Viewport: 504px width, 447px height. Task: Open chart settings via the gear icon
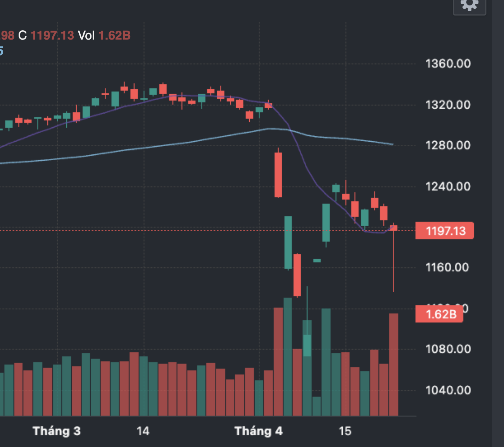pos(469,5)
